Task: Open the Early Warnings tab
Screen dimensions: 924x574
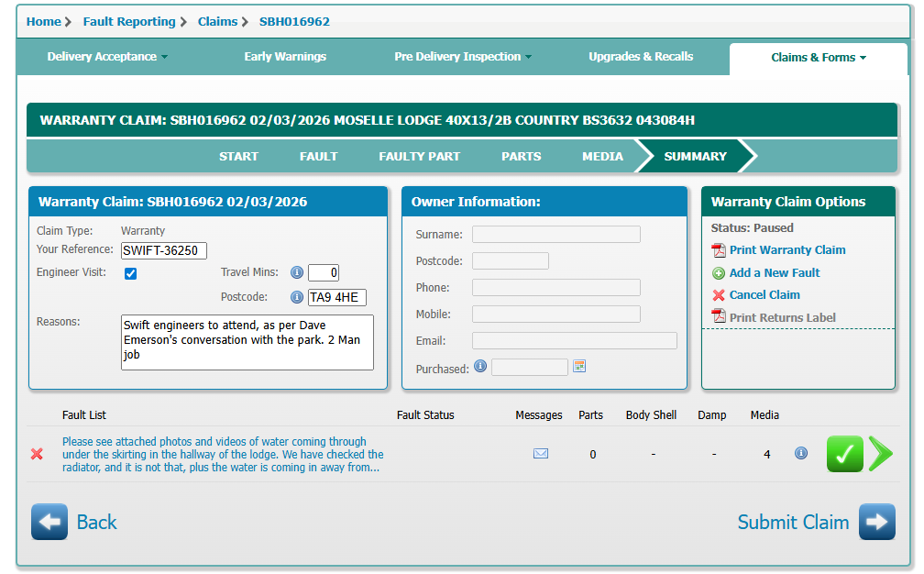Action: [285, 57]
